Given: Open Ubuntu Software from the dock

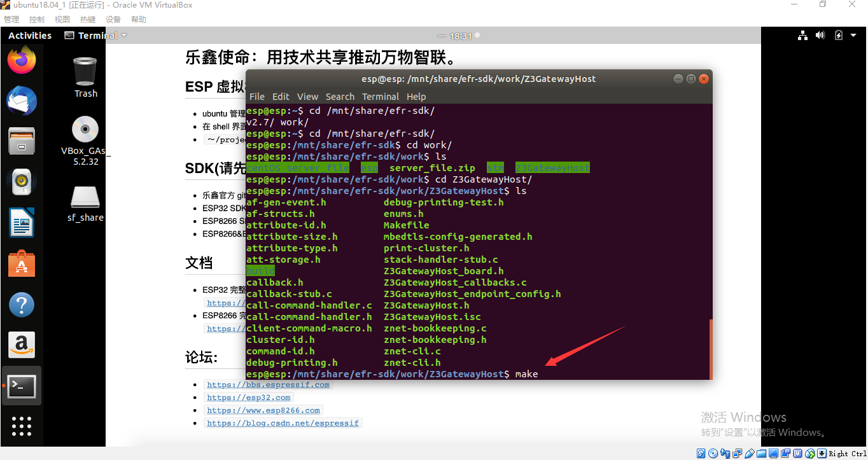Looking at the screenshot, I should pyautogui.click(x=22, y=263).
